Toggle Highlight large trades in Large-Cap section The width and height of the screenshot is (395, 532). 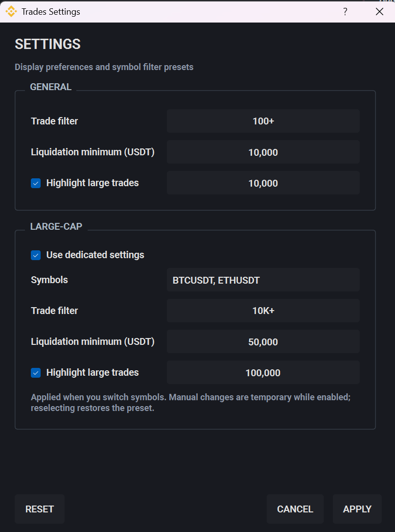tap(36, 373)
